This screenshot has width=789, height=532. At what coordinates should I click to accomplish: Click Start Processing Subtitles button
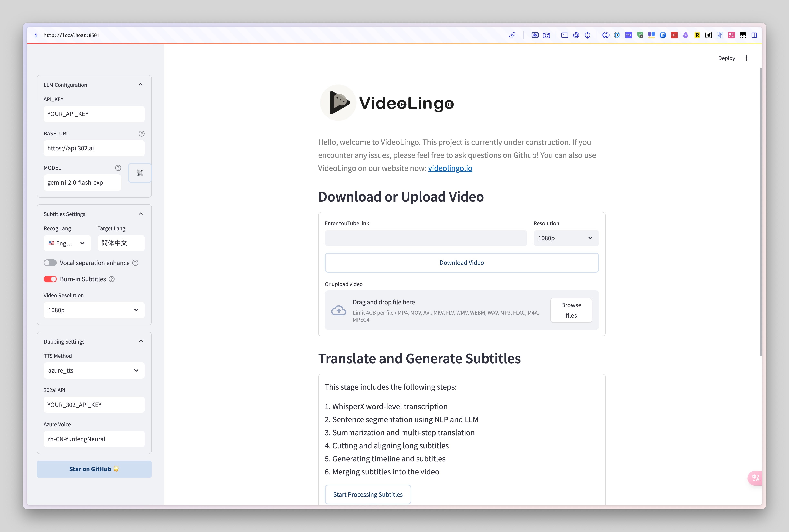pyautogui.click(x=368, y=494)
